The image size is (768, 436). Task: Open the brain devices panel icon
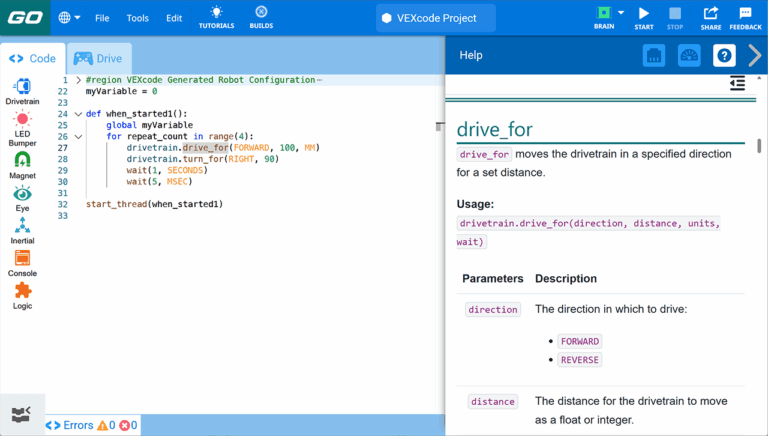coord(653,55)
